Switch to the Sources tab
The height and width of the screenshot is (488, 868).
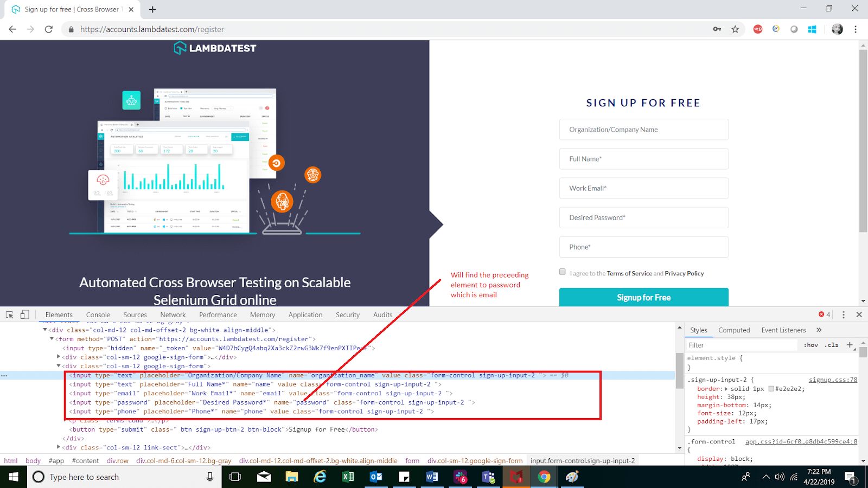[x=135, y=314]
